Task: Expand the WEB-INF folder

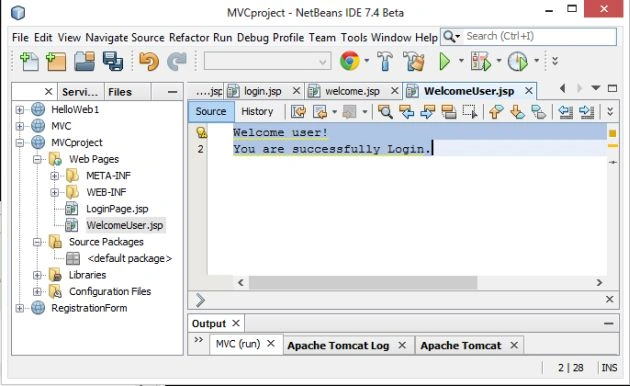Action: pos(55,192)
